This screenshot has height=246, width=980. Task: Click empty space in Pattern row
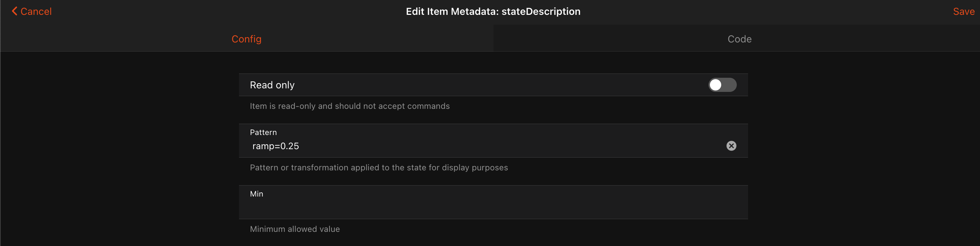(495, 146)
